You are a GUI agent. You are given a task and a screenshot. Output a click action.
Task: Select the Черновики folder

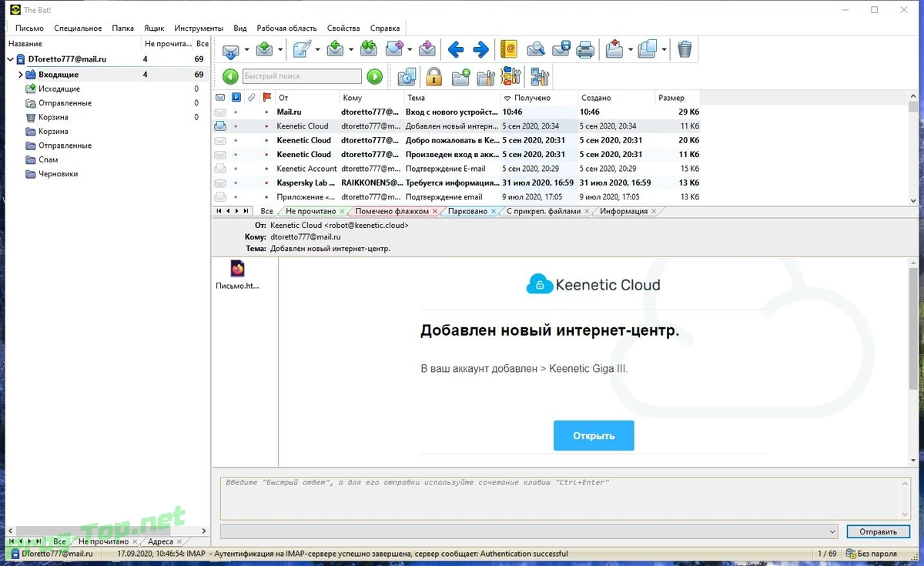[58, 174]
